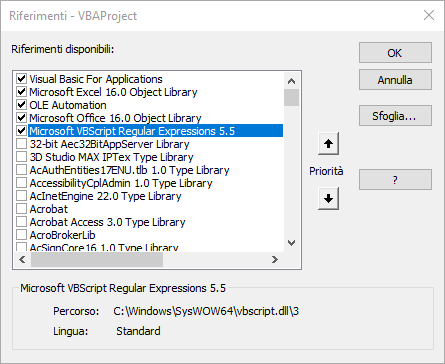The height and width of the screenshot is (364, 445).
Task: Click the question mark help button
Action: point(395,180)
